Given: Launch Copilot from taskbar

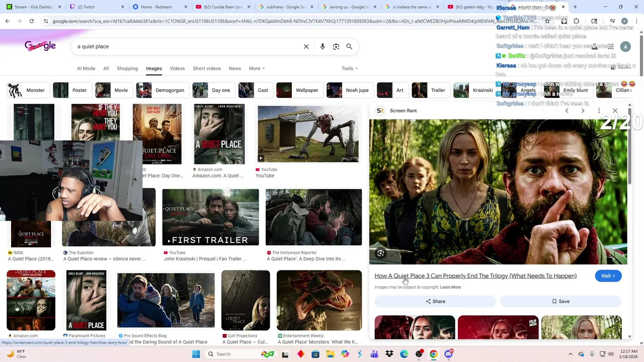Looking at the screenshot, I should (x=345, y=354).
